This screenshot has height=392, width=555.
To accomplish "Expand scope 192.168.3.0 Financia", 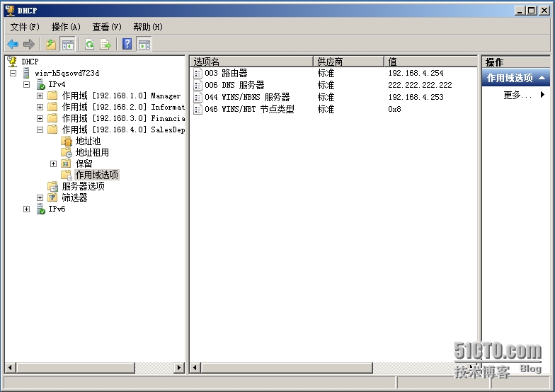I will 40,119.
